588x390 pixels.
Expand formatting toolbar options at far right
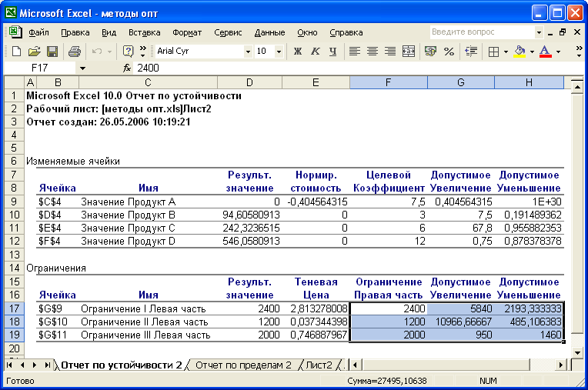(x=579, y=52)
